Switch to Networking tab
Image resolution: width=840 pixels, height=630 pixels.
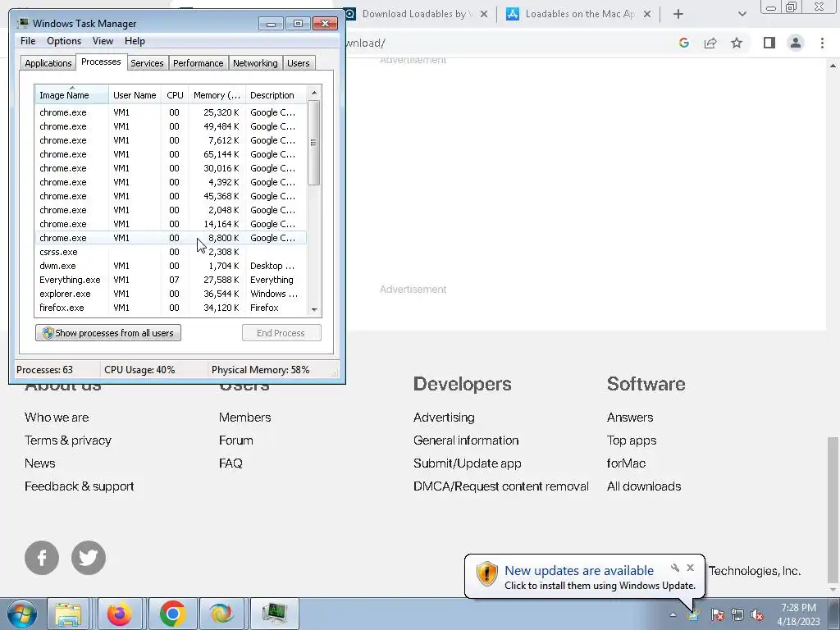point(255,63)
